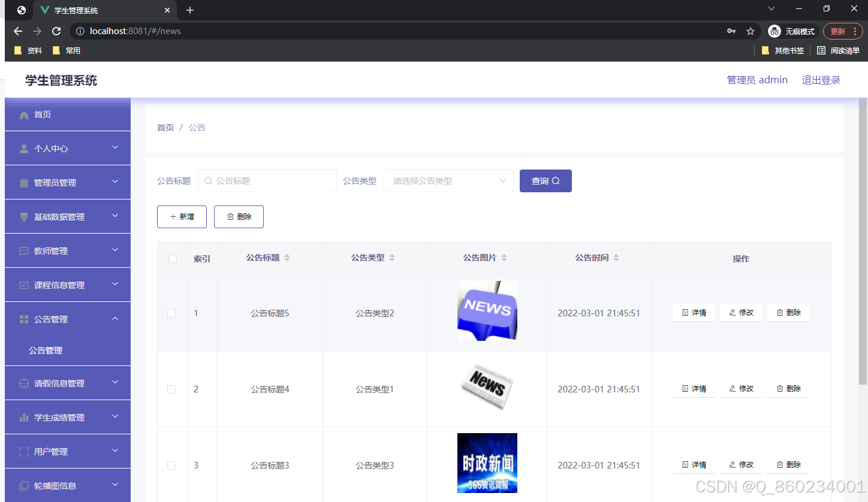
Task: Click the 新增 add button
Action: (182, 217)
